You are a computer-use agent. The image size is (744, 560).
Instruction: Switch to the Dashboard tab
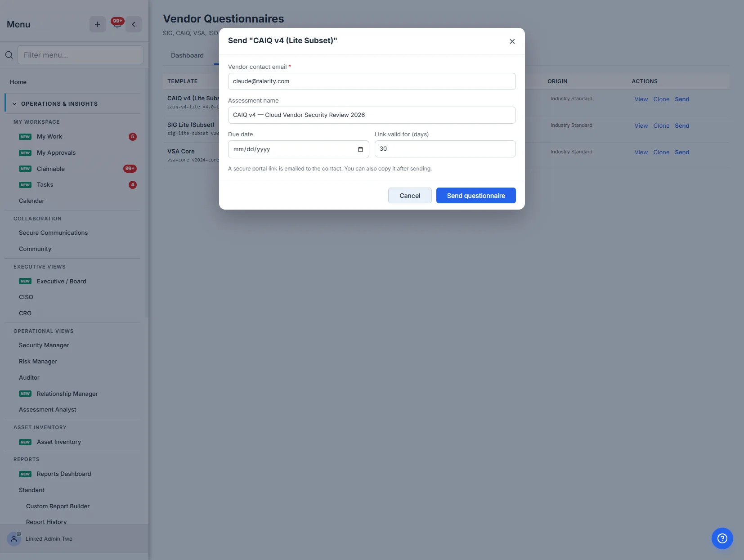[x=187, y=55]
